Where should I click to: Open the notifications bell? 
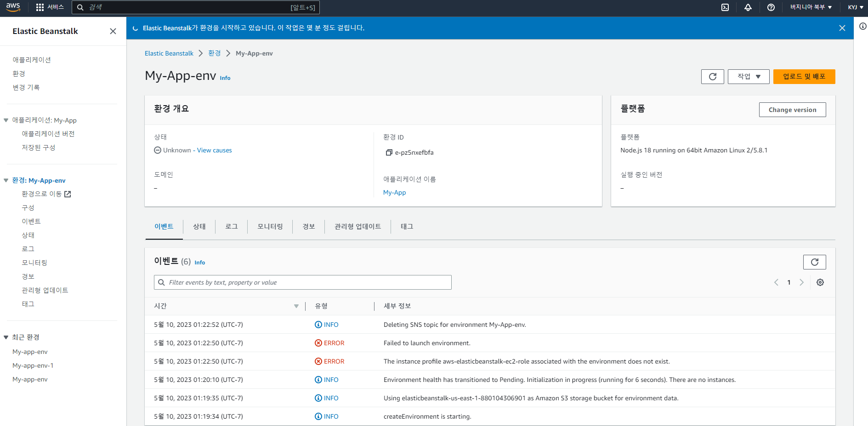tap(748, 7)
